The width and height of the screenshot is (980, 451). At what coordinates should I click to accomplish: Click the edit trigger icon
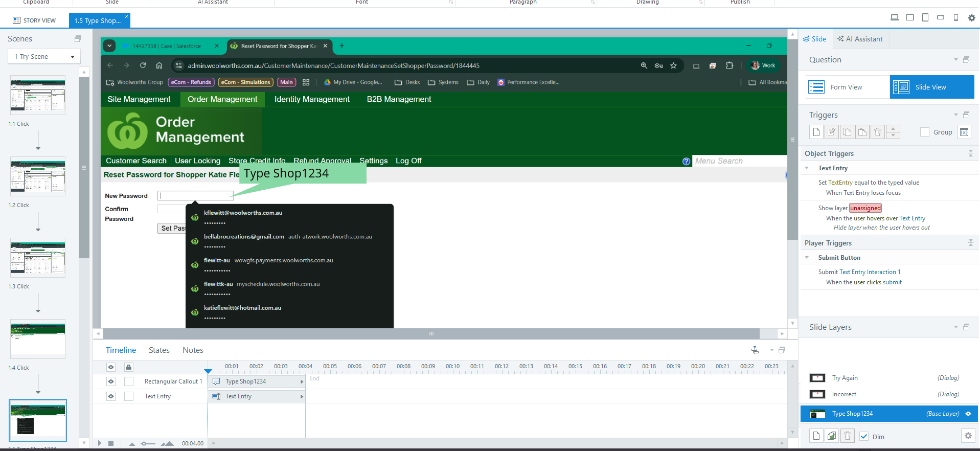tap(832, 132)
